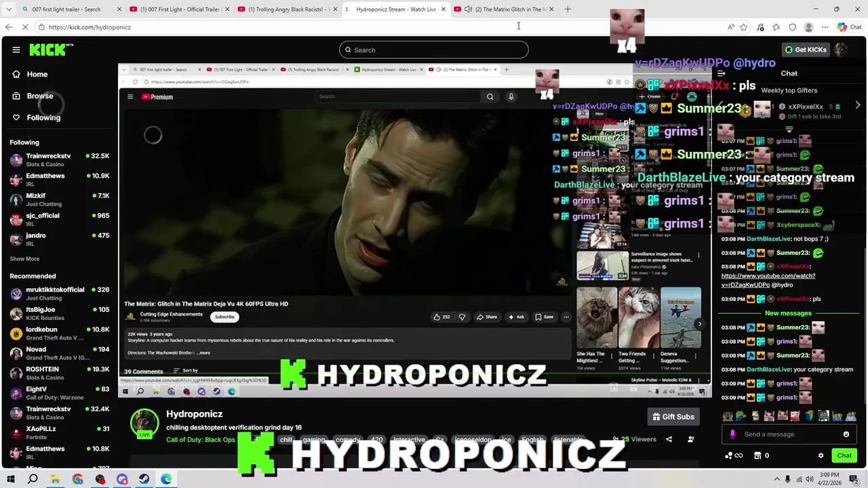Click the Get KICKs button
868x488 pixels.
click(x=805, y=49)
